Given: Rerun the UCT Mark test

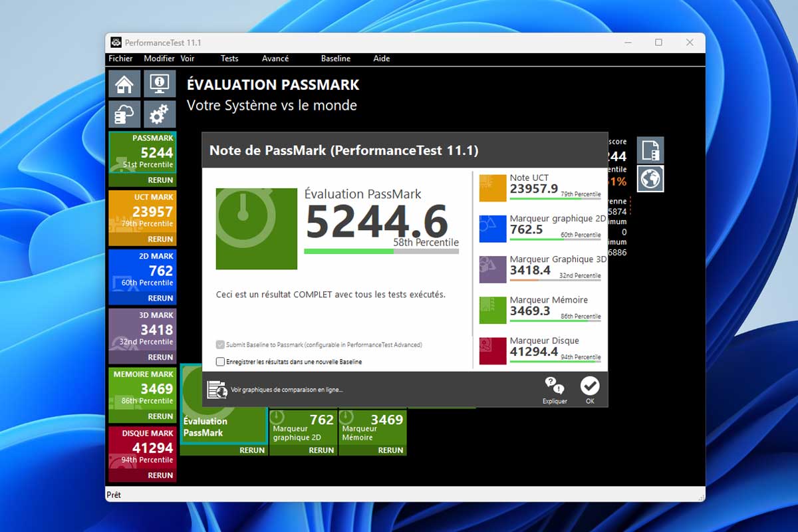Looking at the screenshot, I should tap(160, 239).
